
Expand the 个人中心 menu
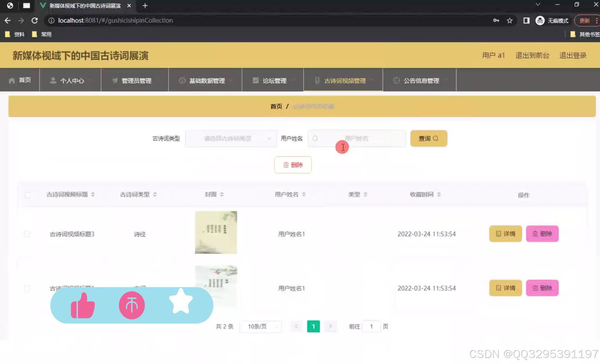pyautogui.click(x=70, y=80)
